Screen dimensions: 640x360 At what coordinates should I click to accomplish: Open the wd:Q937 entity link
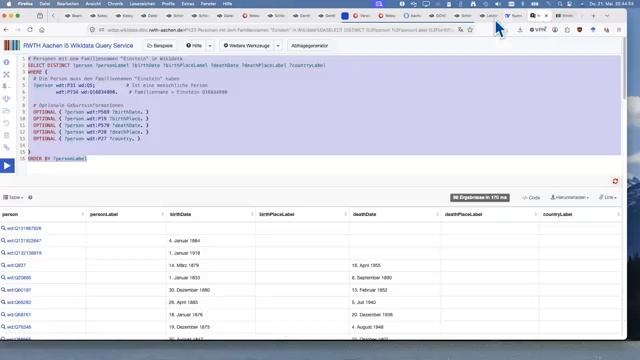pos(16,265)
